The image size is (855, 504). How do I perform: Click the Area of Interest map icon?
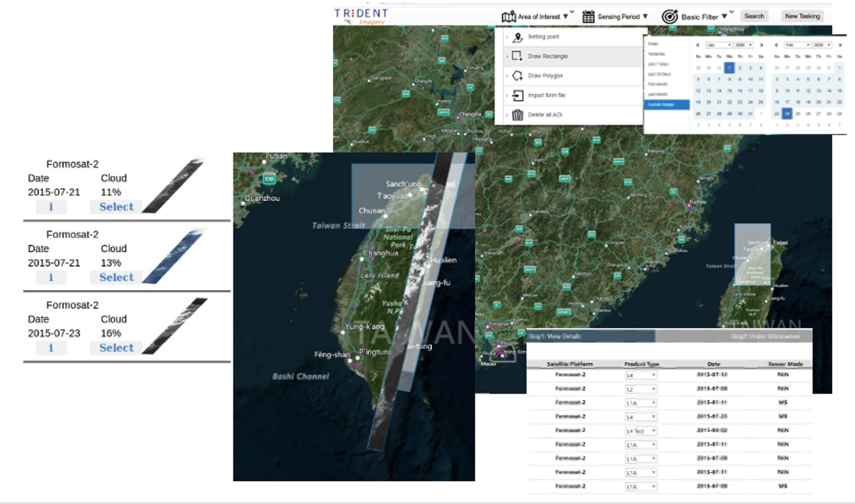tap(508, 17)
